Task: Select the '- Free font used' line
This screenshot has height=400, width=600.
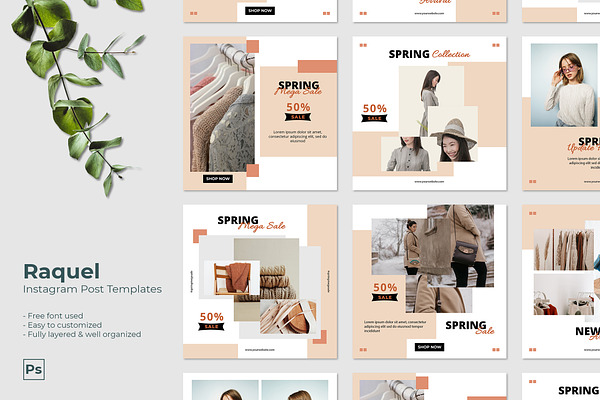Action: [53, 316]
